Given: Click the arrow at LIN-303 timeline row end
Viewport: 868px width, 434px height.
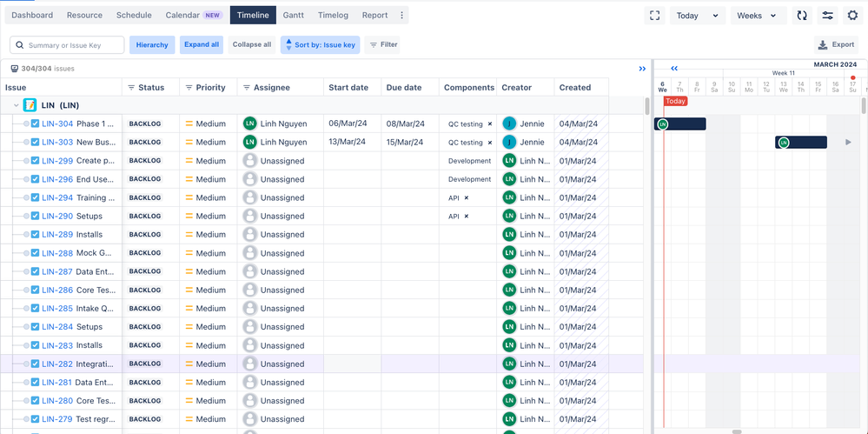Looking at the screenshot, I should (x=848, y=143).
